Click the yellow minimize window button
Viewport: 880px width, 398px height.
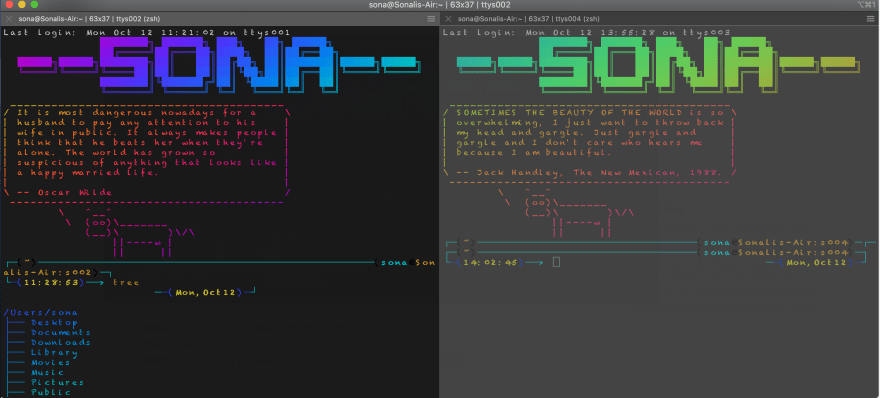pyautogui.click(x=22, y=4)
